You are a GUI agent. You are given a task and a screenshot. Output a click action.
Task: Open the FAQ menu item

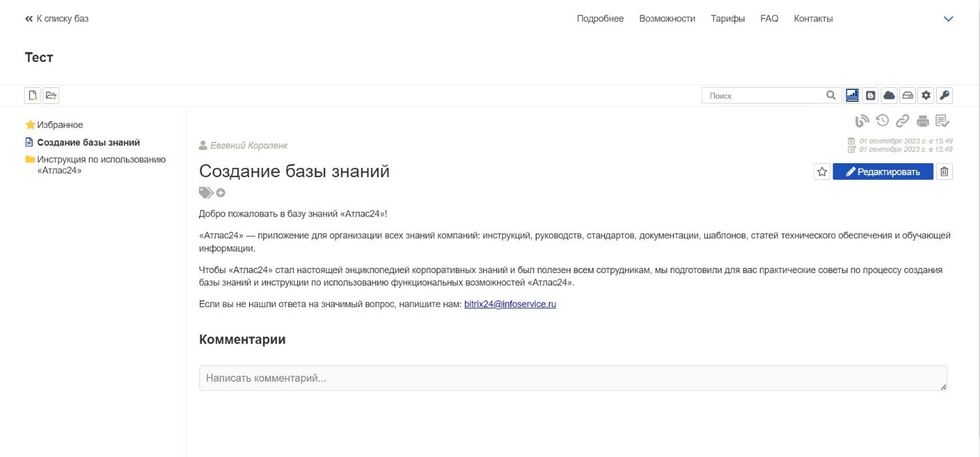(x=769, y=19)
